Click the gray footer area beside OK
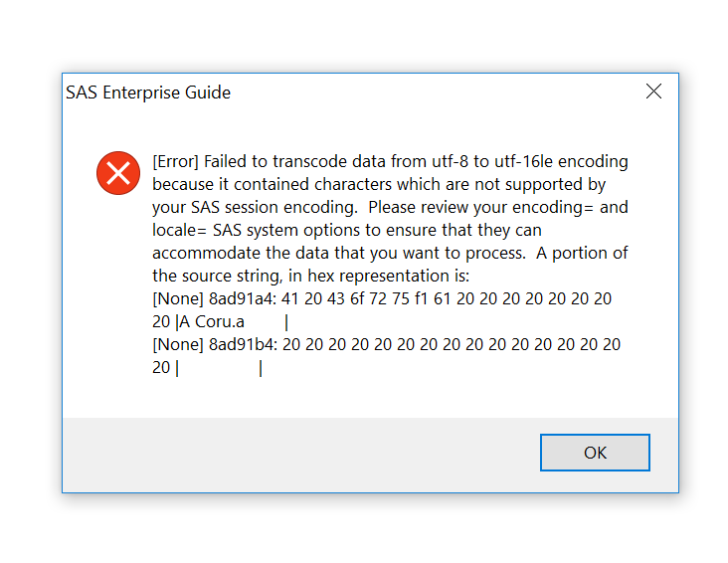This screenshot has height=563, width=728. pyautogui.click(x=298, y=454)
